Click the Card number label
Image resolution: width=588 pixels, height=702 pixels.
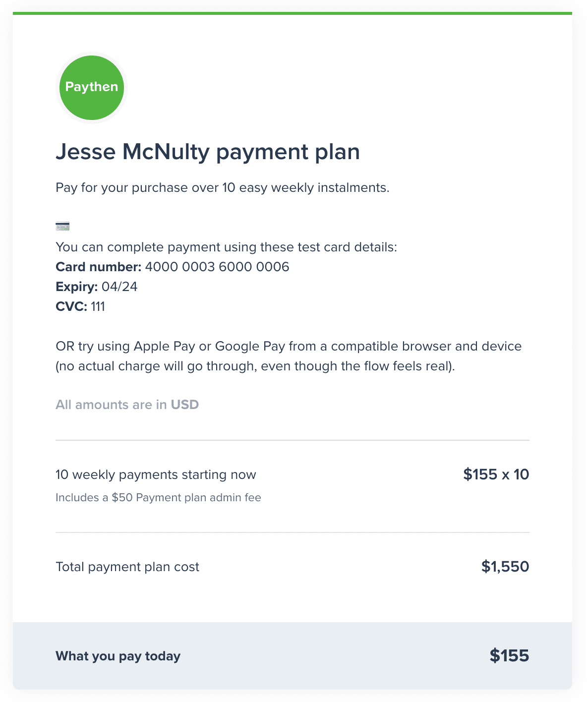click(99, 267)
